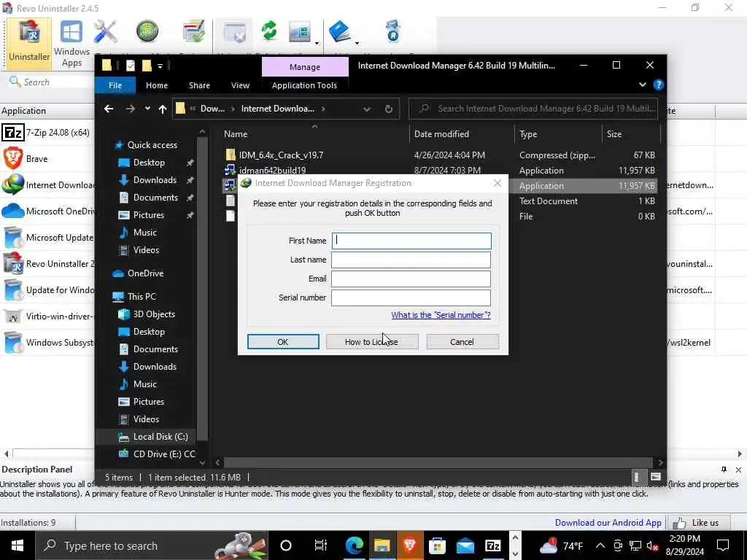Select Brave in Revo application list
This screenshot has width=747, height=560.
[x=47, y=158]
